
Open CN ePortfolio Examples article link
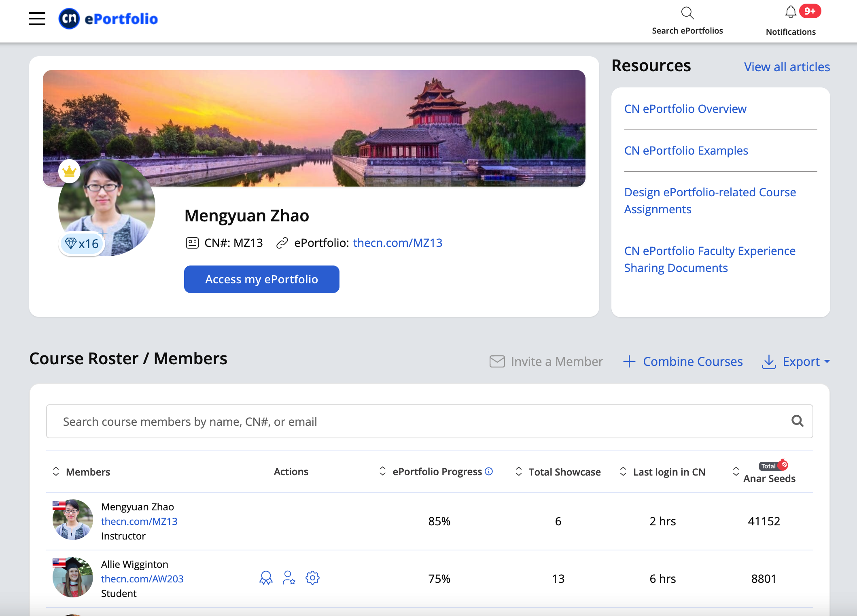(x=686, y=151)
